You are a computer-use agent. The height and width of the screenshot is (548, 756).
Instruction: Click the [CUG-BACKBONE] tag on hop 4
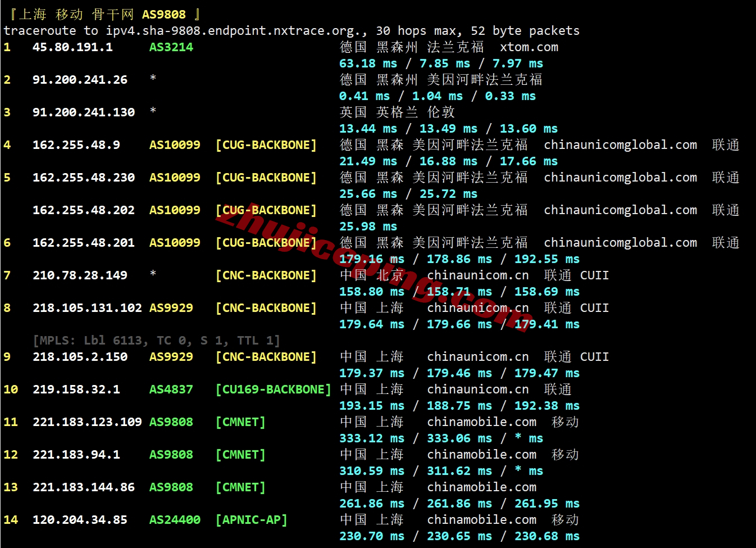click(x=266, y=145)
